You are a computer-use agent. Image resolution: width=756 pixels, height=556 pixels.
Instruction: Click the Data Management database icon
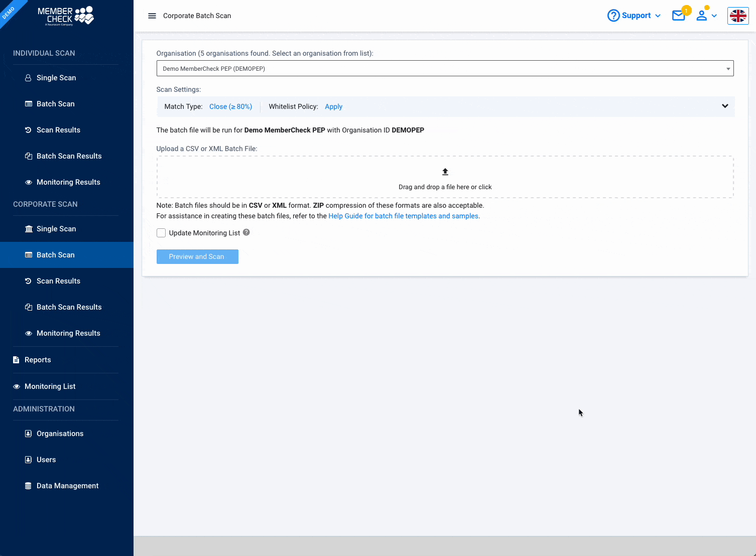coord(29,486)
